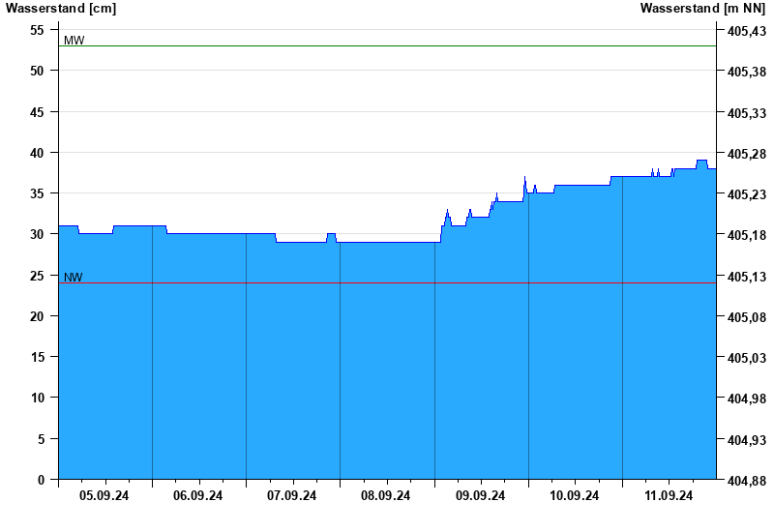Click the left axis value 40
Image resolution: width=774 pixels, height=532 pixels.
click(x=37, y=153)
